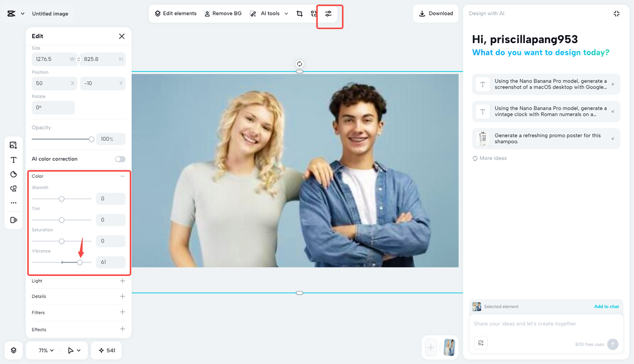Click the resize pages icon in left sidebar
Image resolution: width=634 pixels, height=364 pixels.
coord(13,220)
